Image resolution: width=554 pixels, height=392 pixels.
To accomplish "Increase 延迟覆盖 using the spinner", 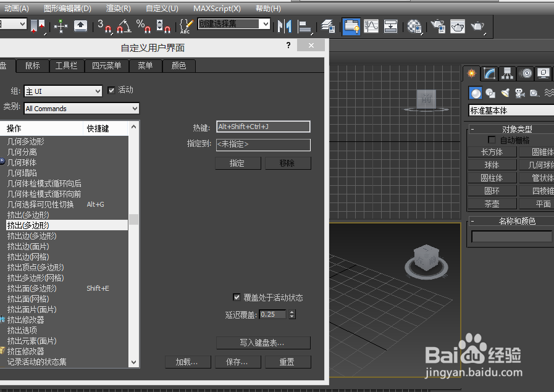I will click(x=292, y=311).
